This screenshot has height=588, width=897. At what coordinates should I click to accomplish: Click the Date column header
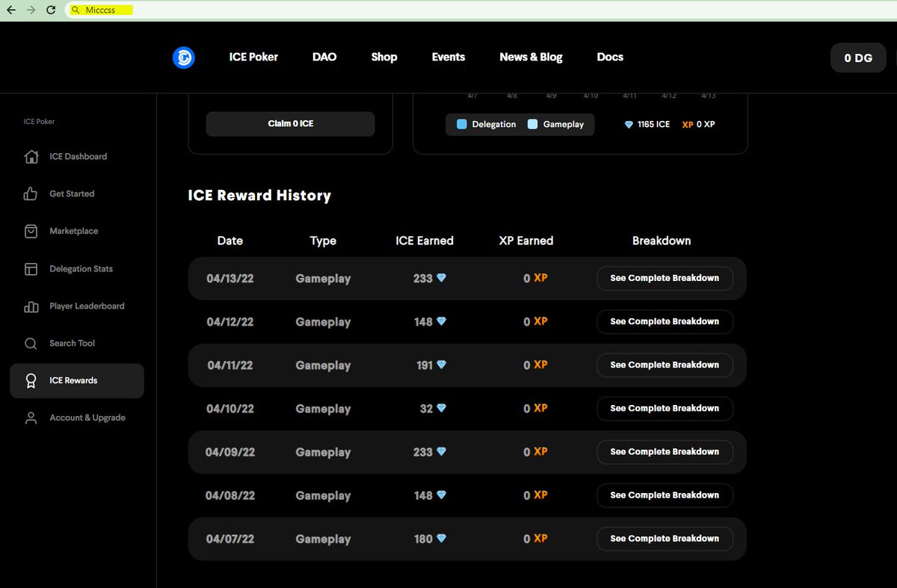click(230, 241)
